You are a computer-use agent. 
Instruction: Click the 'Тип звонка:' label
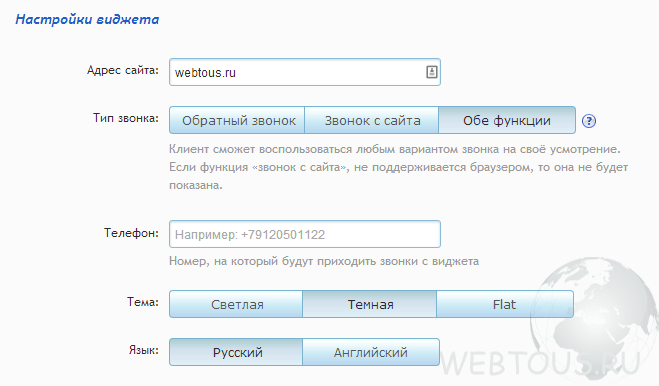(x=126, y=118)
